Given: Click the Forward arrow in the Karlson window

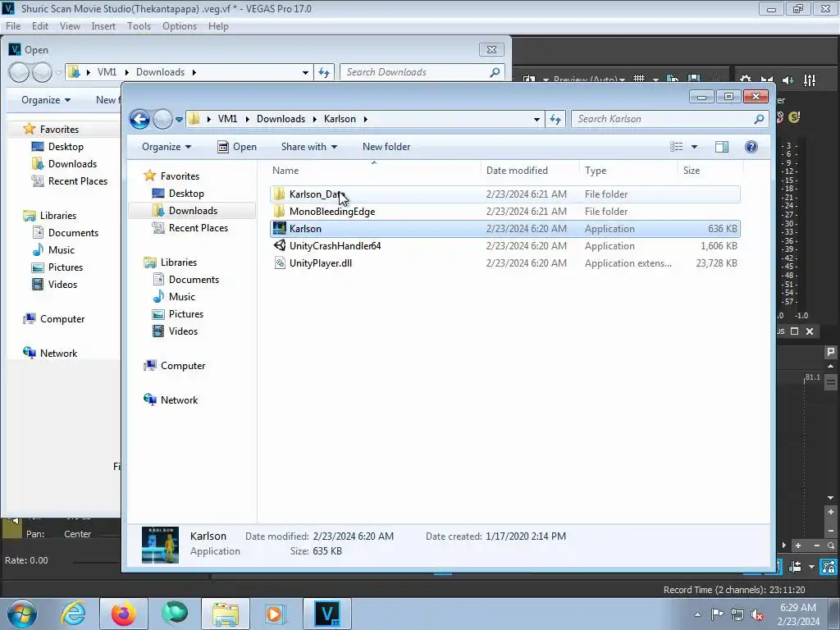Looking at the screenshot, I should pyautogui.click(x=163, y=119).
